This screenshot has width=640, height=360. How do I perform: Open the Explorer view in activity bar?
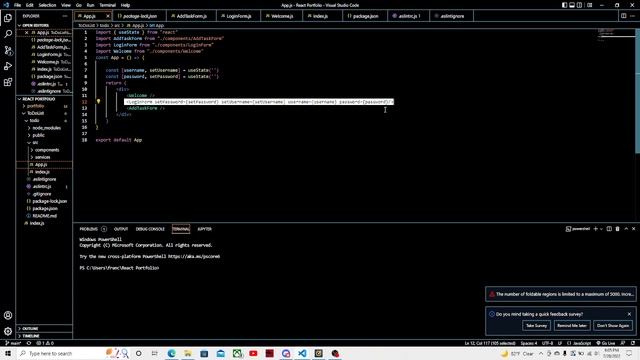[x=8, y=18]
